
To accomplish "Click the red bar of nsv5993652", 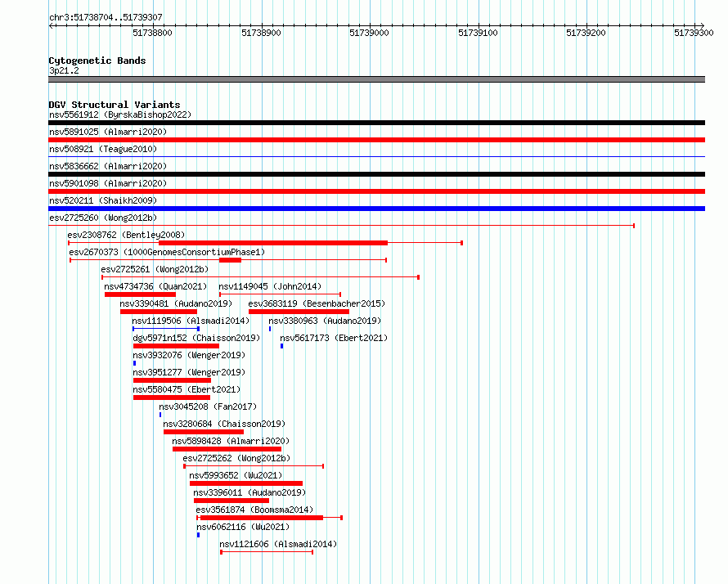I will 246,483.
